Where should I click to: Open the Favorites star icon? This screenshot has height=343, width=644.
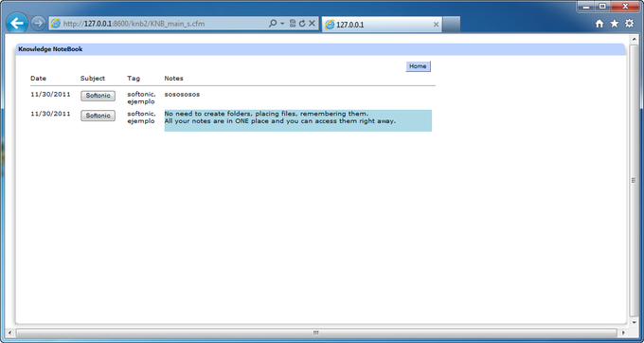tap(614, 24)
